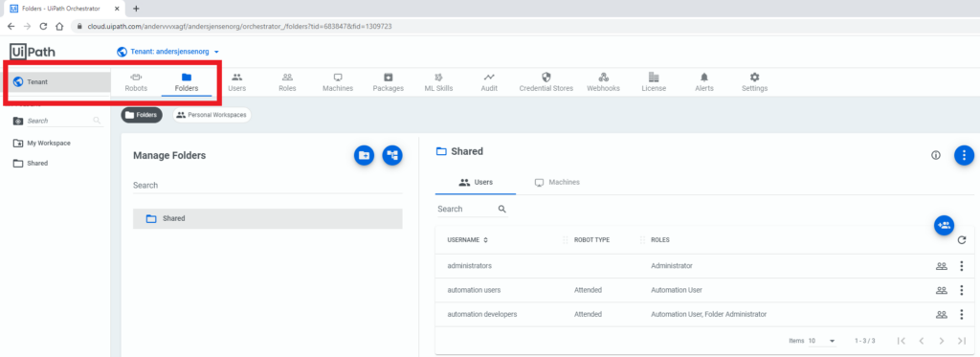Click the automation users username
This screenshot has height=357, width=980.
pos(474,290)
